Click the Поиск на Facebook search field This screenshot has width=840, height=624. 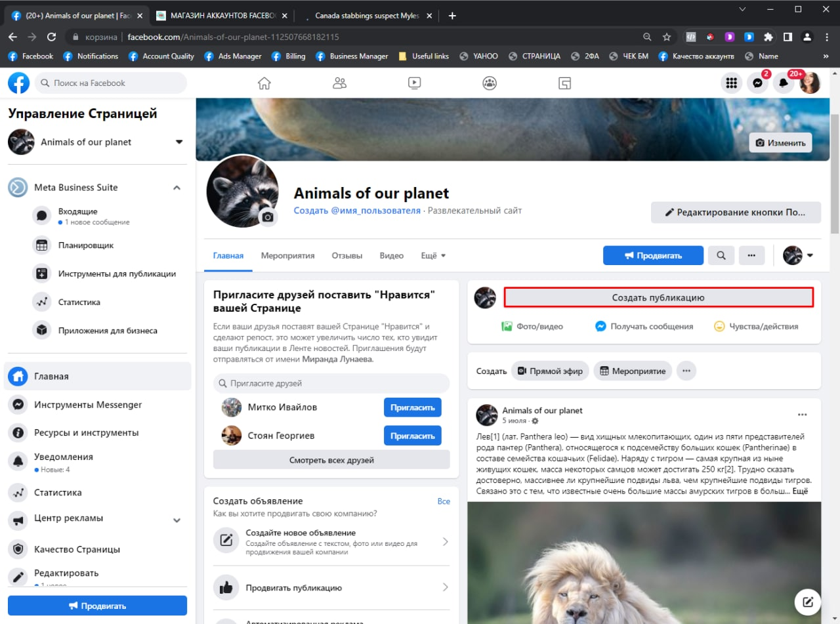[x=111, y=83]
